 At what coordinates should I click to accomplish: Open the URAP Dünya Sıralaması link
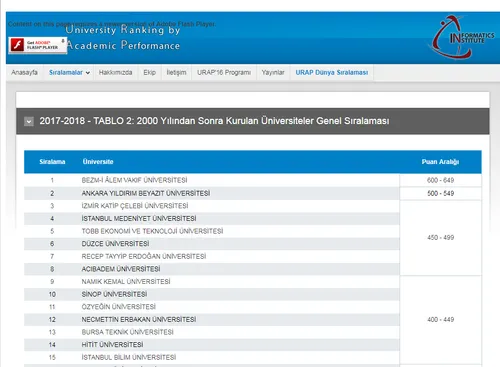332,73
